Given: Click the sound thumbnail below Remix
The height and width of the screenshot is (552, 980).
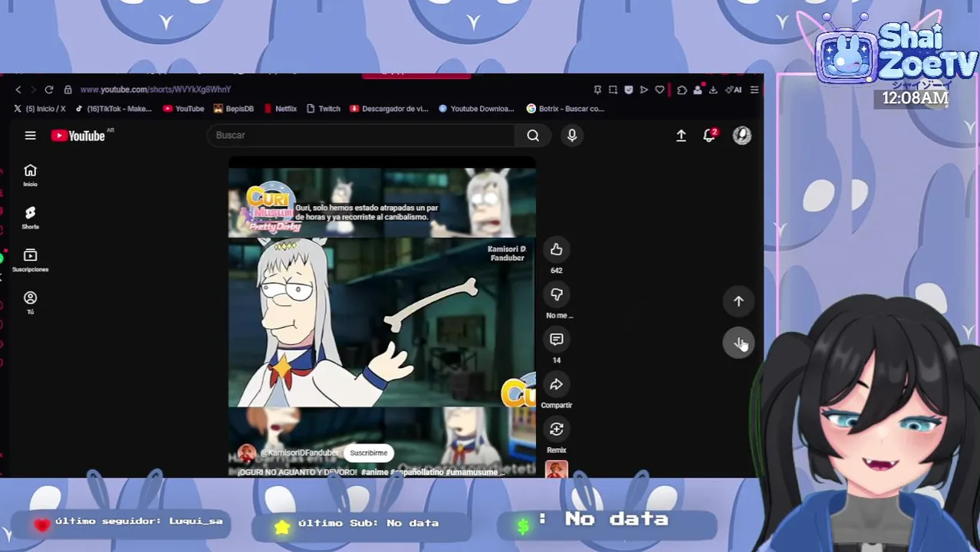Looking at the screenshot, I should point(557,468).
